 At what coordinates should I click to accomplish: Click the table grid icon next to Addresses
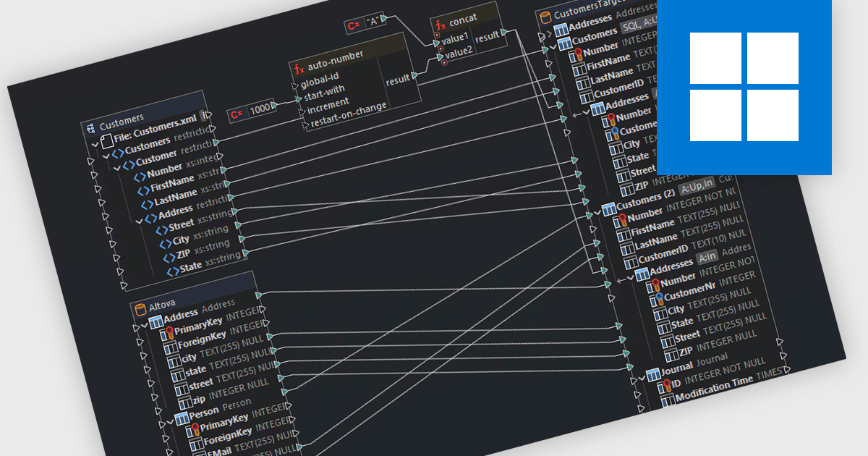[563, 29]
